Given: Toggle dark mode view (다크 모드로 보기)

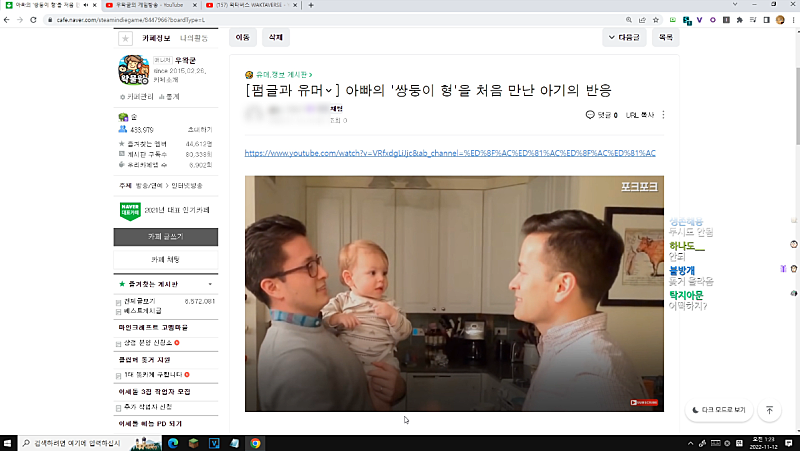Looking at the screenshot, I should coord(718,410).
